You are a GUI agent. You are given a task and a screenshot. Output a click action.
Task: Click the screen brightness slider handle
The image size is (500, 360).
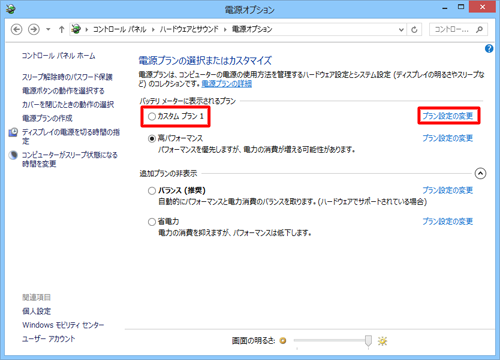[368, 341]
